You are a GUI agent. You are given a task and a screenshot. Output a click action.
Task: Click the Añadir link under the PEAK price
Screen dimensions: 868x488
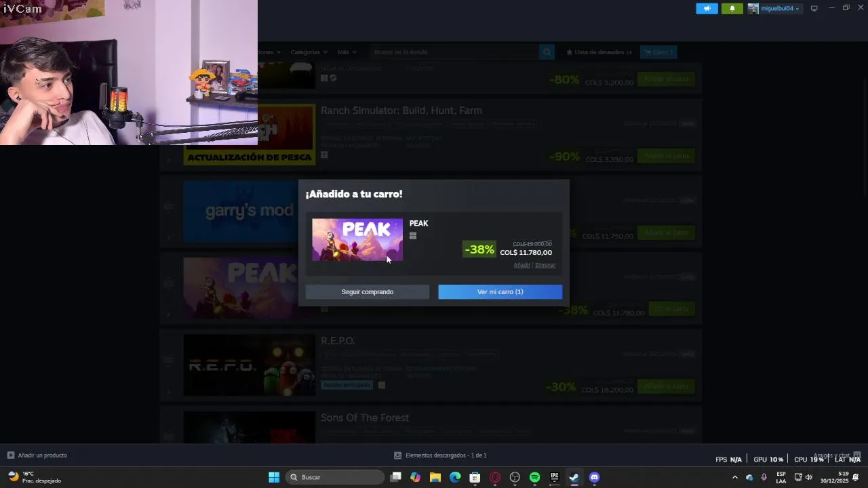521,265
